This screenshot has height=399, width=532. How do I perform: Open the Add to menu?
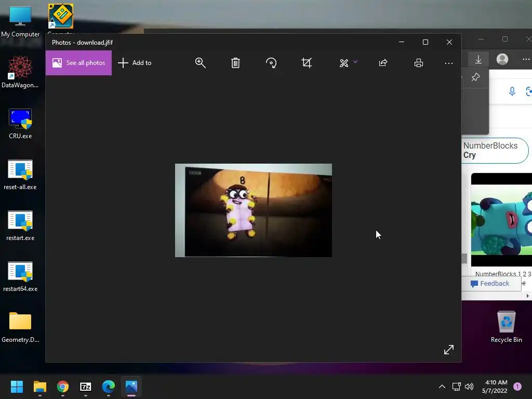click(135, 63)
